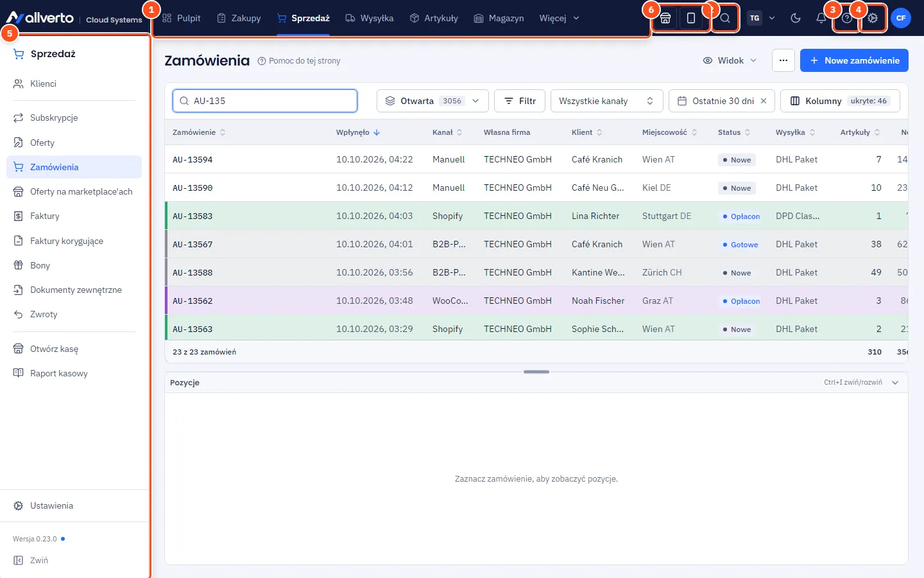This screenshot has width=924, height=578.
Task: Open the three-dot more actions button
Action: point(783,60)
